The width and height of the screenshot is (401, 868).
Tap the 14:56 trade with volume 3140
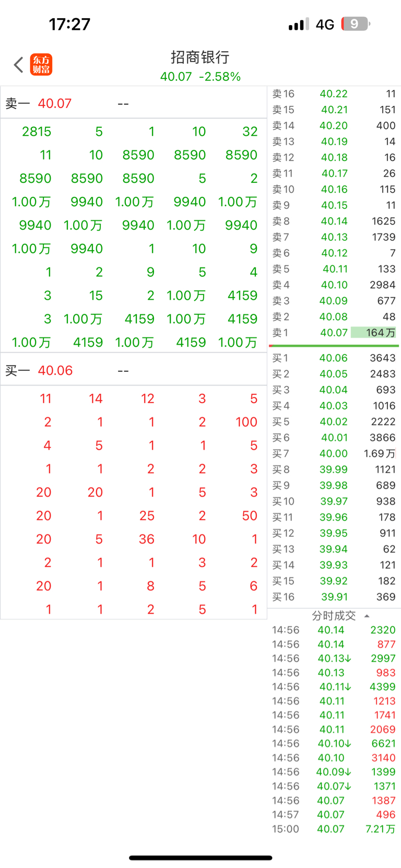click(334, 758)
